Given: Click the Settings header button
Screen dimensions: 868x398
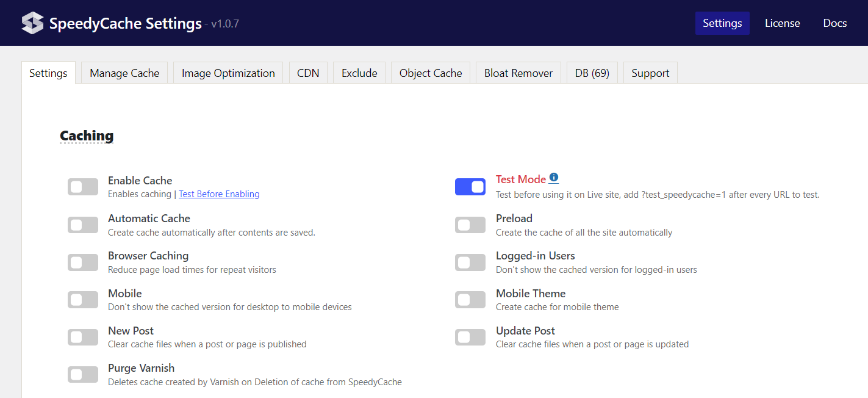Looking at the screenshot, I should 722,23.
